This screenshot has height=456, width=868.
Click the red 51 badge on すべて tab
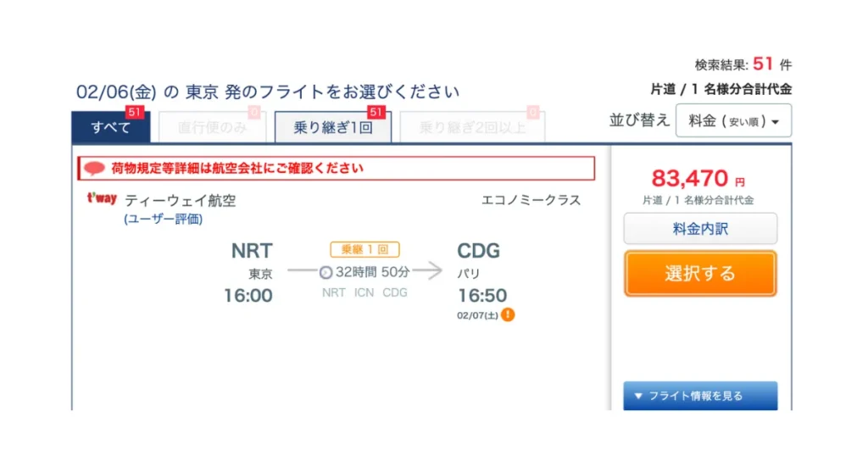tap(134, 112)
